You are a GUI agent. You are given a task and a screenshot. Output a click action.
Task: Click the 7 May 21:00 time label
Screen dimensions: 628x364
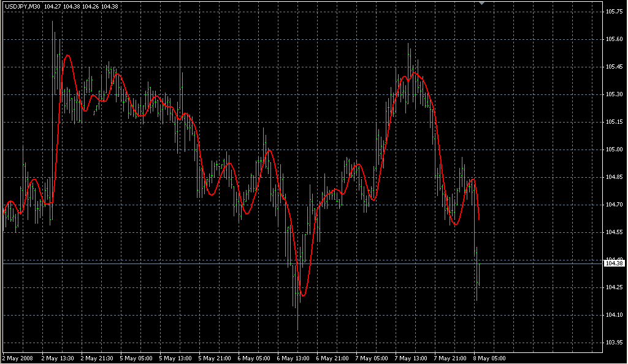[451, 358]
